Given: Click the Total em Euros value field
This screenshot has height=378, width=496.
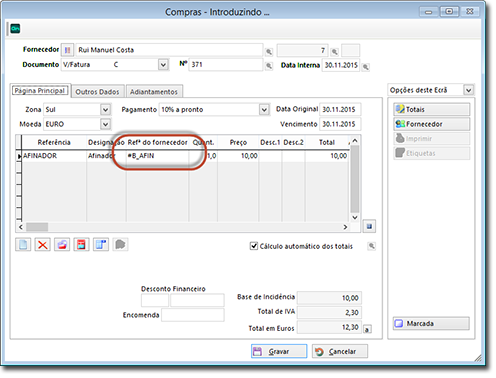Looking at the screenshot, I should click(x=329, y=327).
